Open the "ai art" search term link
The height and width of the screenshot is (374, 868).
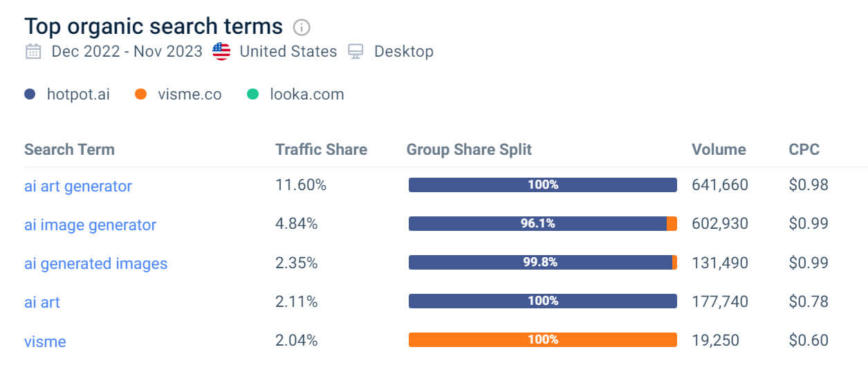[x=42, y=302]
